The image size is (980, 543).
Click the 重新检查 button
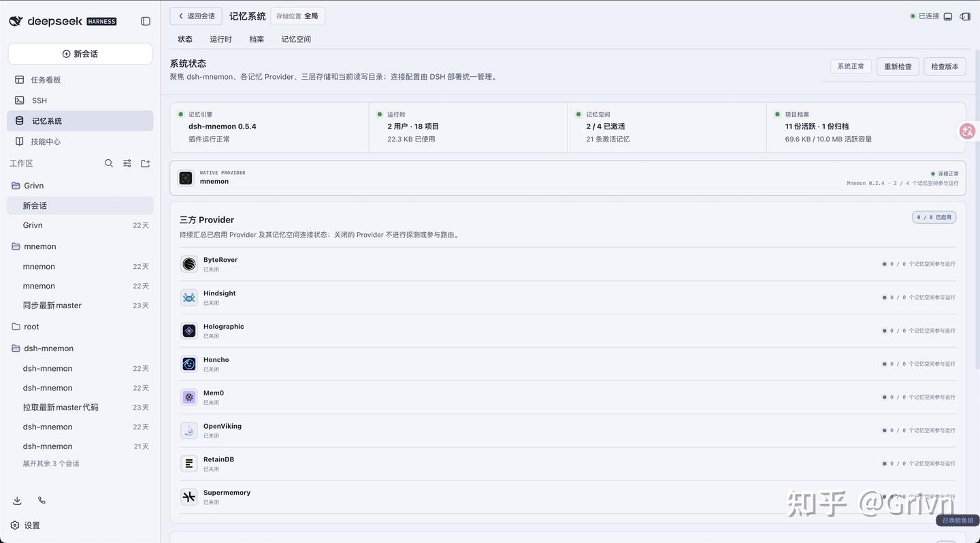pyautogui.click(x=898, y=66)
